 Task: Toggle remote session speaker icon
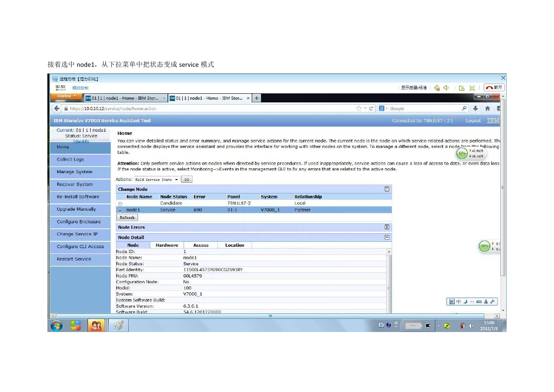coord(446,88)
